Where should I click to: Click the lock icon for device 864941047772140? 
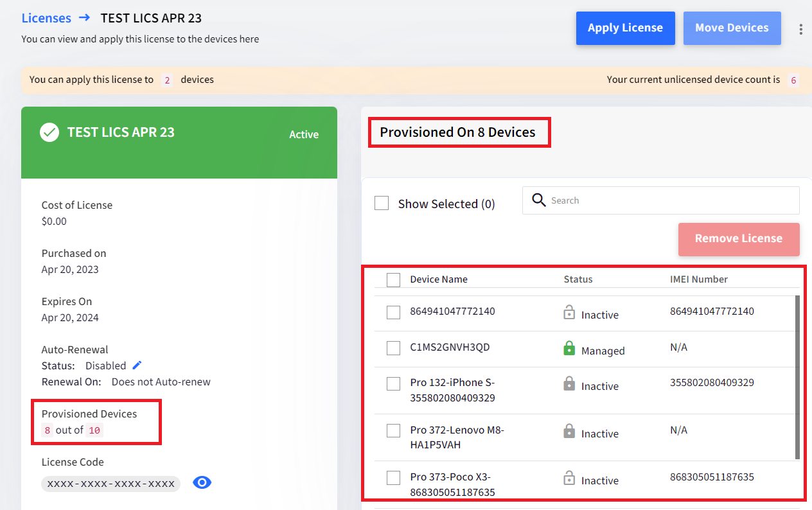[x=569, y=313]
